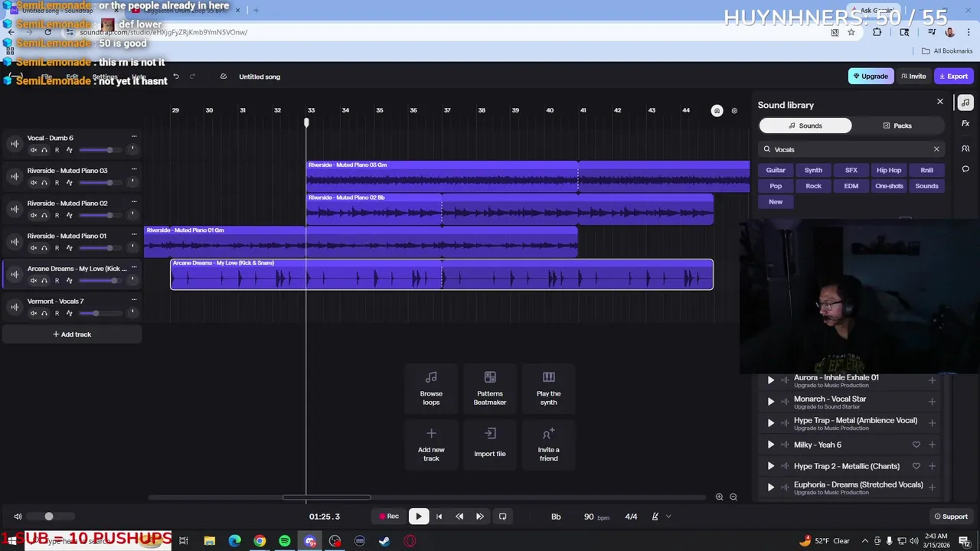Filter sounds by EDM tag
Image resolution: width=980 pixels, height=551 pixels.
coord(851,186)
